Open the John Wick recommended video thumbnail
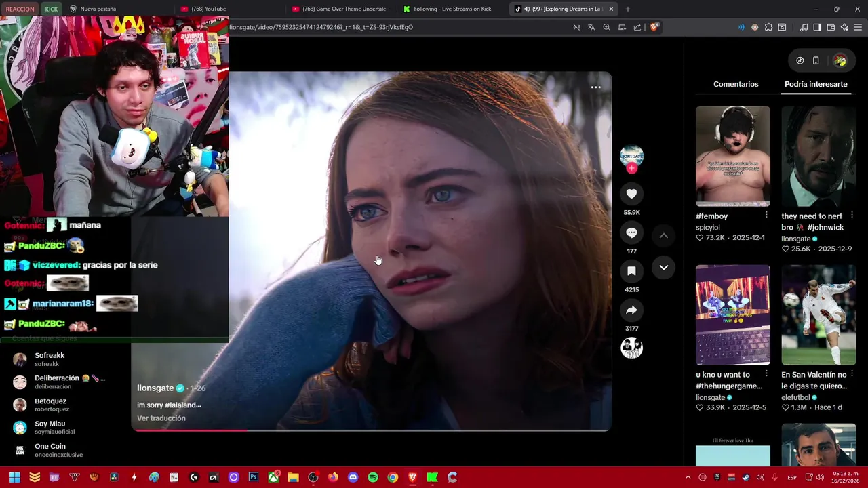 (x=818, y=156)
